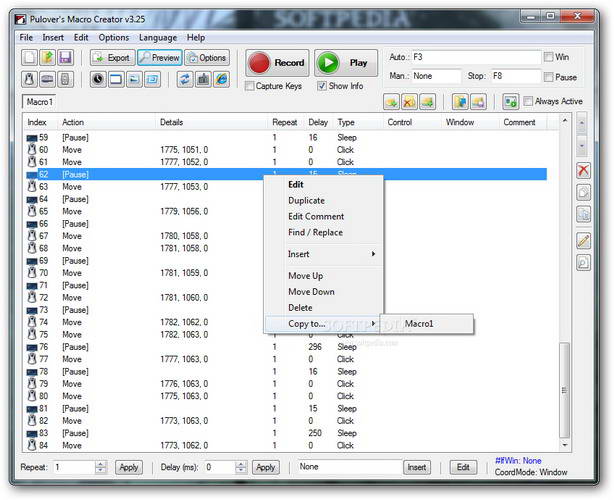Image resolution: width=614 pixels, height=500 pixels.
Task: Click the pencil edit icon on right sidebar
Action: [583, 241]
